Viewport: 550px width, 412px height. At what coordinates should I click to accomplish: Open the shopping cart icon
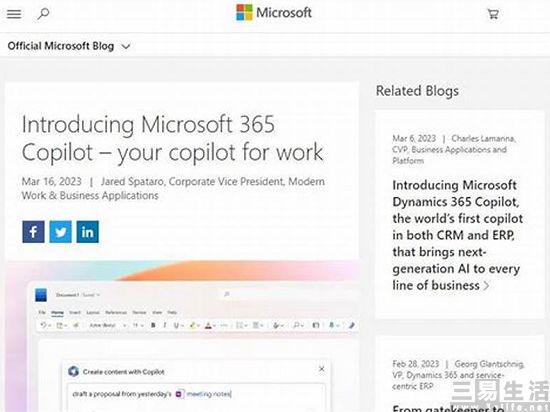coord(493,14)
